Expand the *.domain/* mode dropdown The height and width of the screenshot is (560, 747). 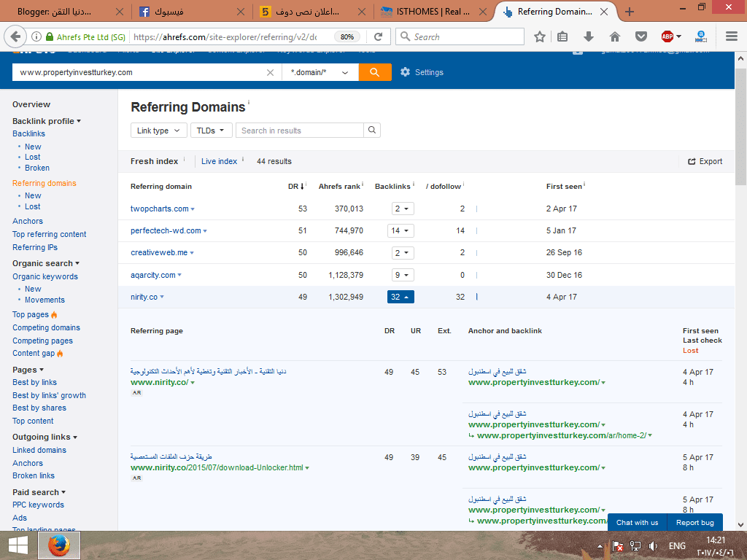pos(320,72)
